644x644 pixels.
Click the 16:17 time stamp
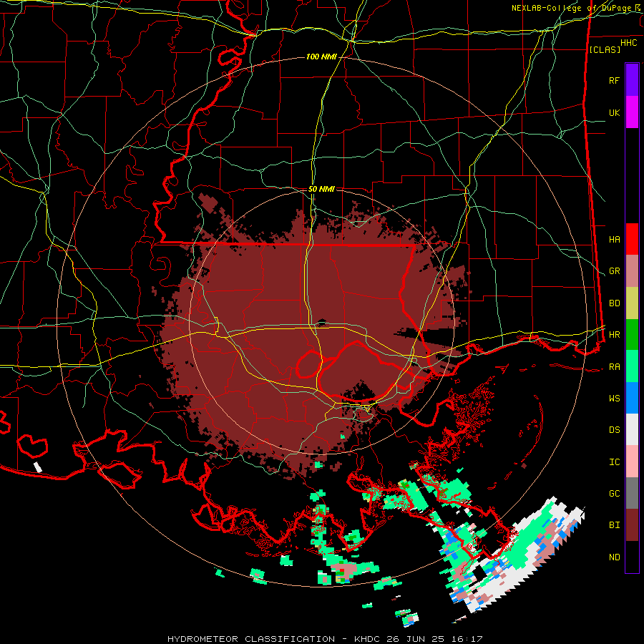(468, 639)
